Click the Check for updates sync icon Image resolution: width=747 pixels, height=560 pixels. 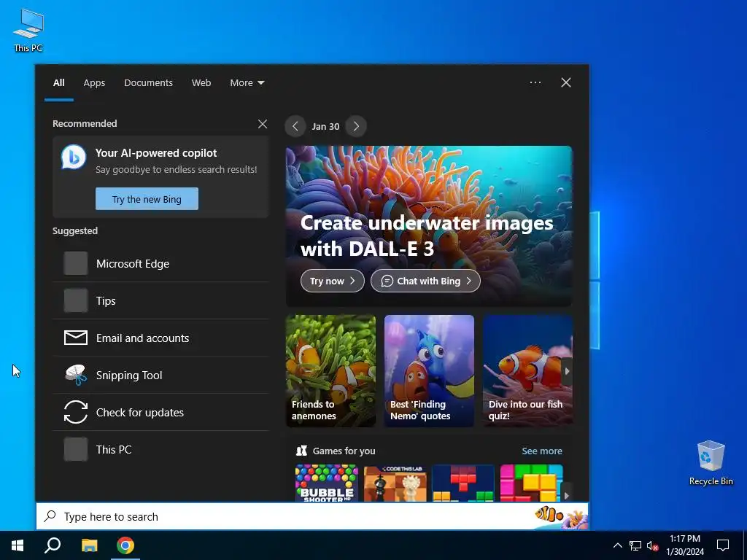tap(76, 413)
